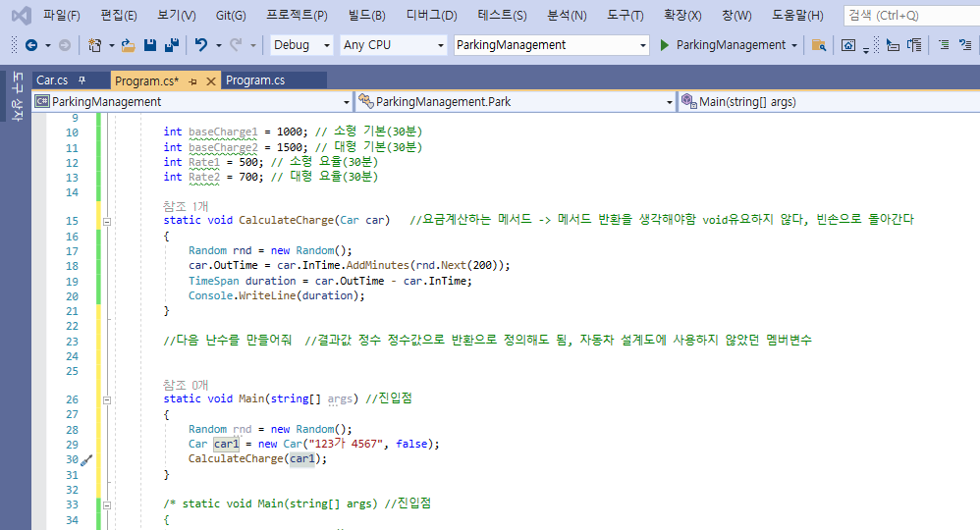Open the 빌드(B) menu
This screenshot has width=980, height=530.
(x=366, y=15)
